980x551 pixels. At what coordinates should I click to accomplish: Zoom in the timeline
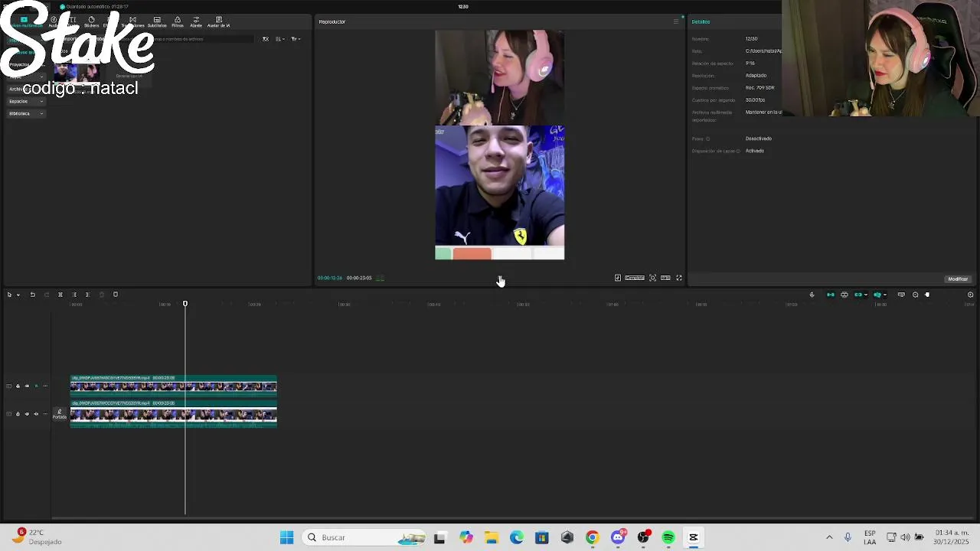click(x=970, y=295)
